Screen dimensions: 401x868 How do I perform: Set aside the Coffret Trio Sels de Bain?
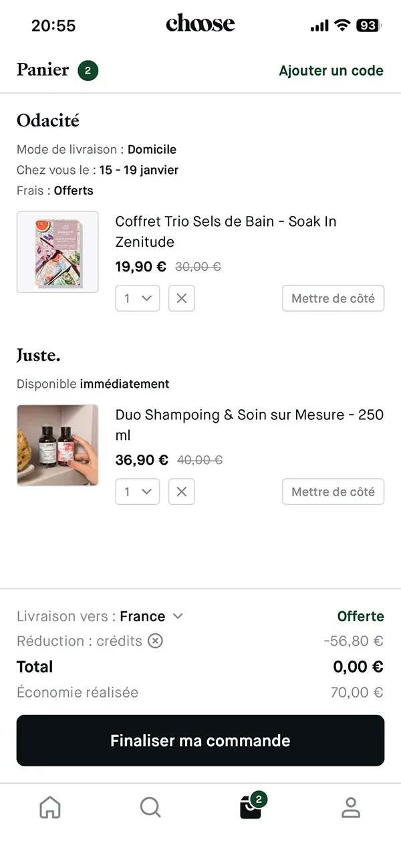pos(333,298)
